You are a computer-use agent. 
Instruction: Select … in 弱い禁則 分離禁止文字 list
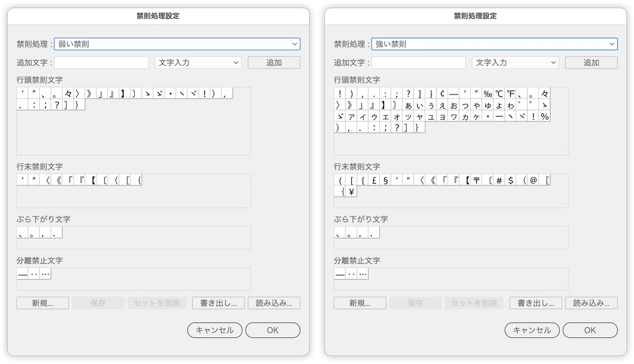[45, 274]
